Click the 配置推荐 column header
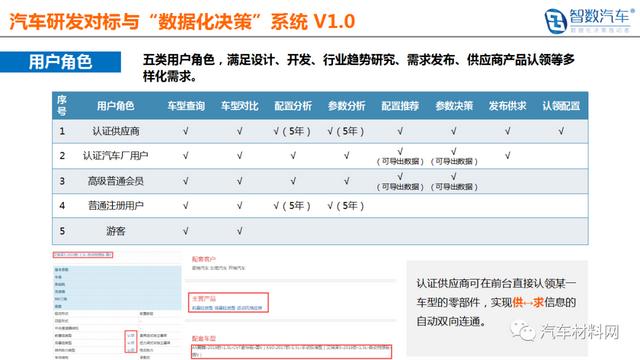The image size is (640, 360). [400, 106]
